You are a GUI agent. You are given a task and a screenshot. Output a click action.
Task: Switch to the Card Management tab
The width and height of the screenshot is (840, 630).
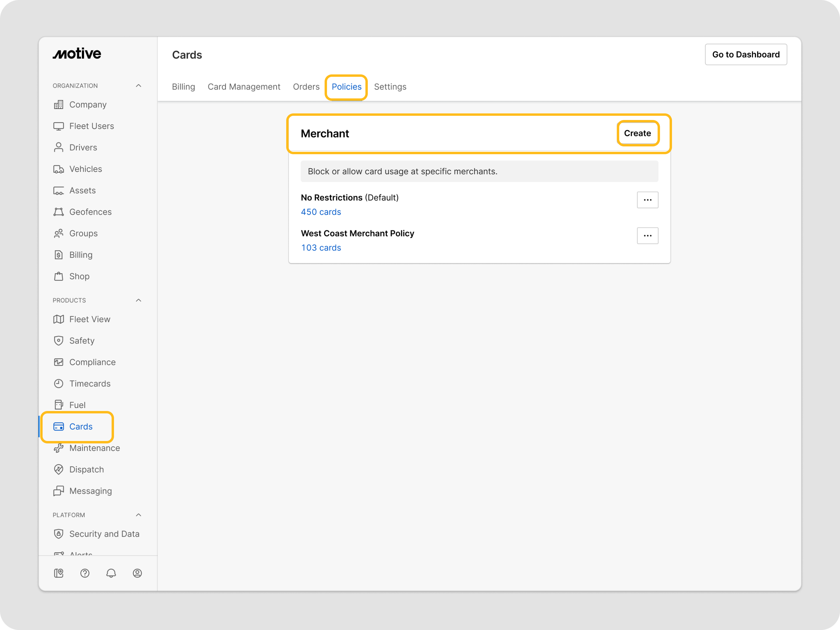pyautogui.click(x=244, y=87)
